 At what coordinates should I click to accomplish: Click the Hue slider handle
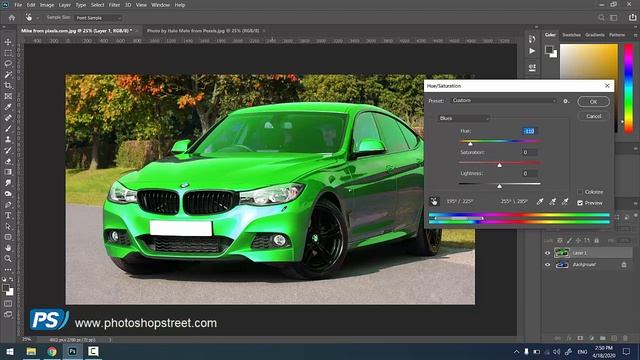pyautogui.click(x=470, y=144)
